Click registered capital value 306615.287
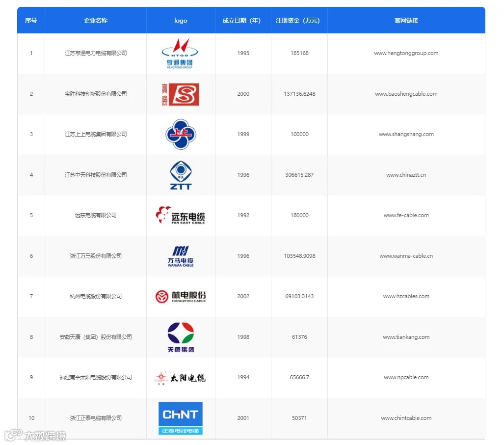Image resolution: width=504 pixels, height=445 pixels. click(299, 175)
